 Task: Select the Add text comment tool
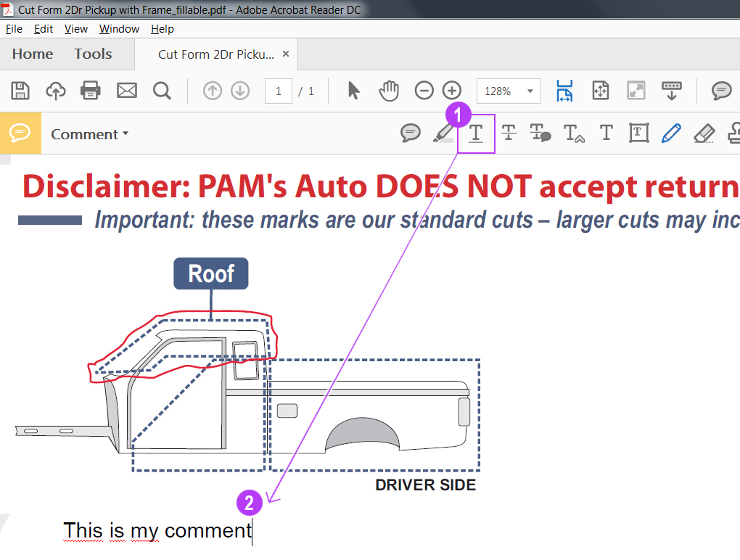coord(606,133)
